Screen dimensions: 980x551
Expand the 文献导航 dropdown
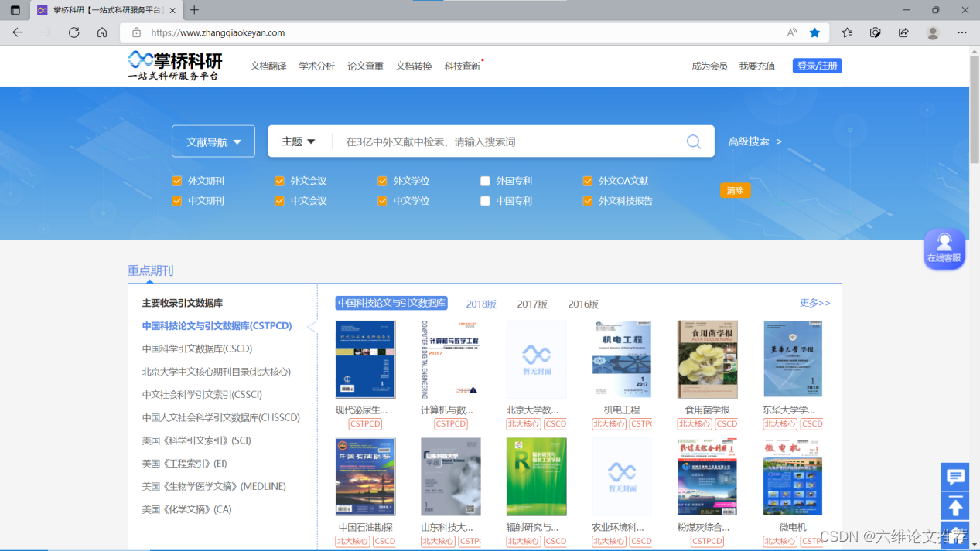(213, 141)
